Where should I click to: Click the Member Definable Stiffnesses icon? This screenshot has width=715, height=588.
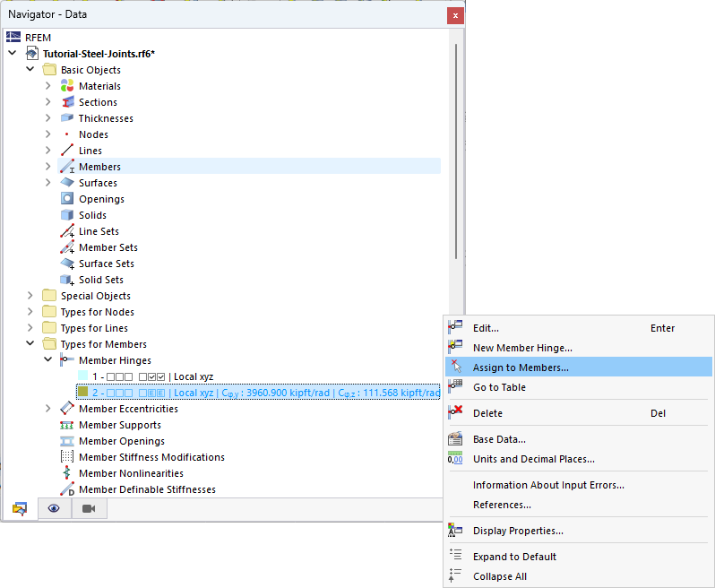tap(67, 489)
